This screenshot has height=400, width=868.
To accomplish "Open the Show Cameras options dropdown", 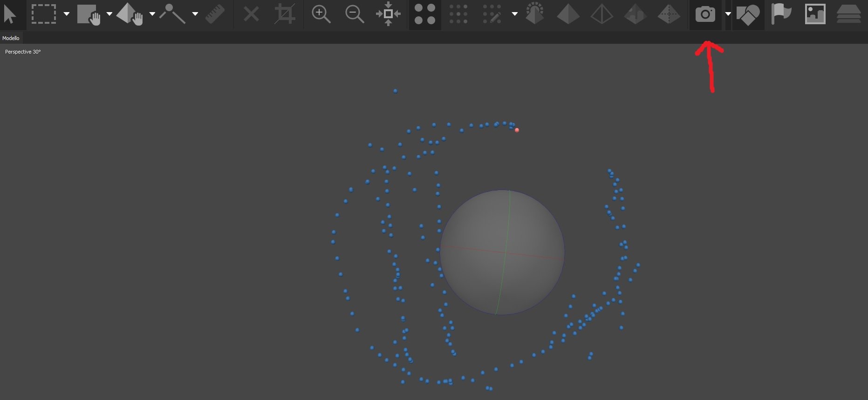I will (x=728, y=14).
